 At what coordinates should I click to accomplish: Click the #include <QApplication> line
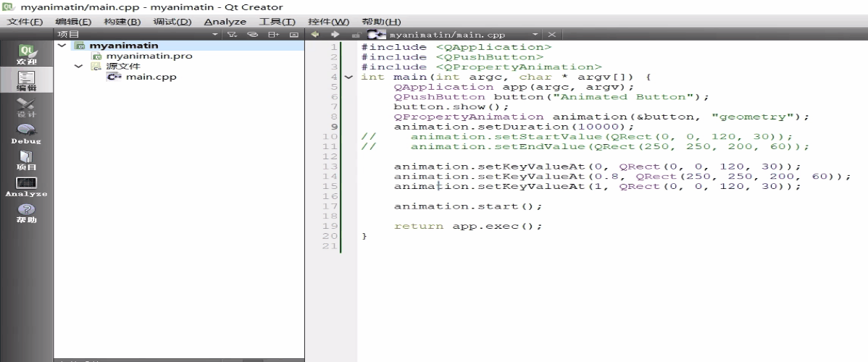pos(456,47)
